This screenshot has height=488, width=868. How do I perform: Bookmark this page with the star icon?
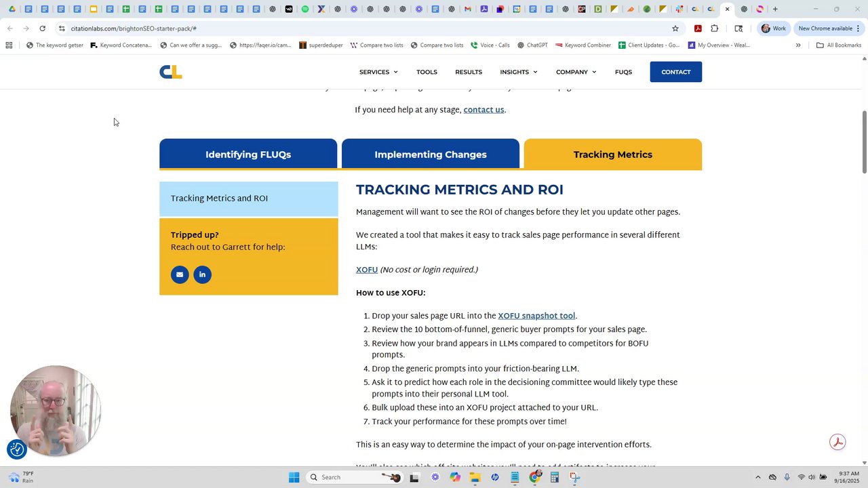pyautogui.click(x=675, y=28)
